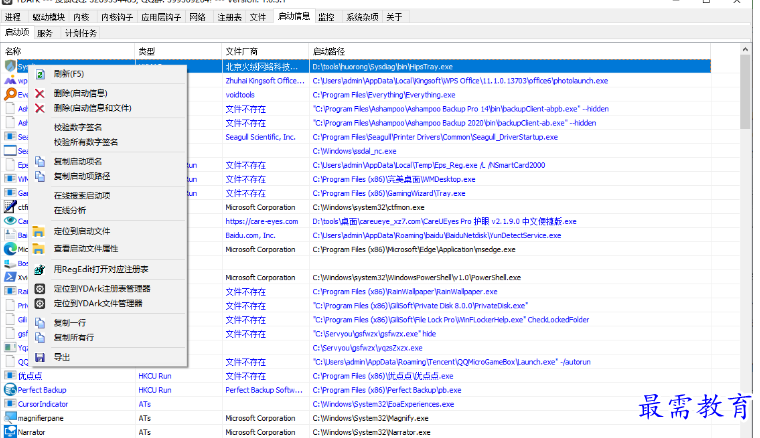Screen dimensions: 760x438
Task: Click the PowerShell icon in the startup list
Action: click(10, 277)
